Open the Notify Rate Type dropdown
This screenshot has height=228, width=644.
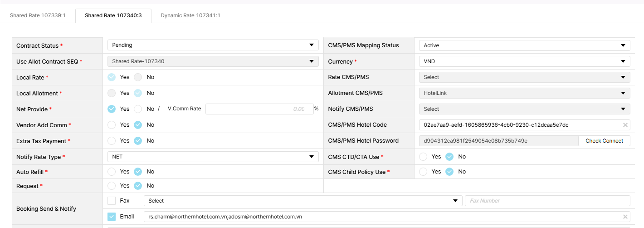(213, 157)
